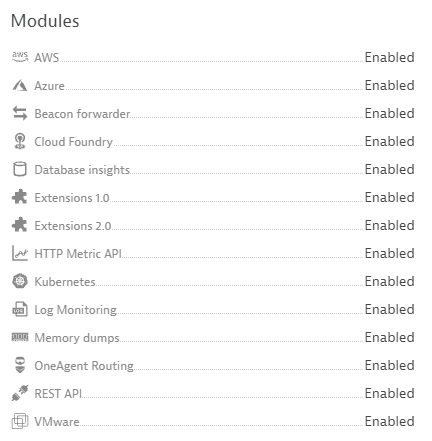Click the Beacon forwarder arrows icon

tap(20, 113)
